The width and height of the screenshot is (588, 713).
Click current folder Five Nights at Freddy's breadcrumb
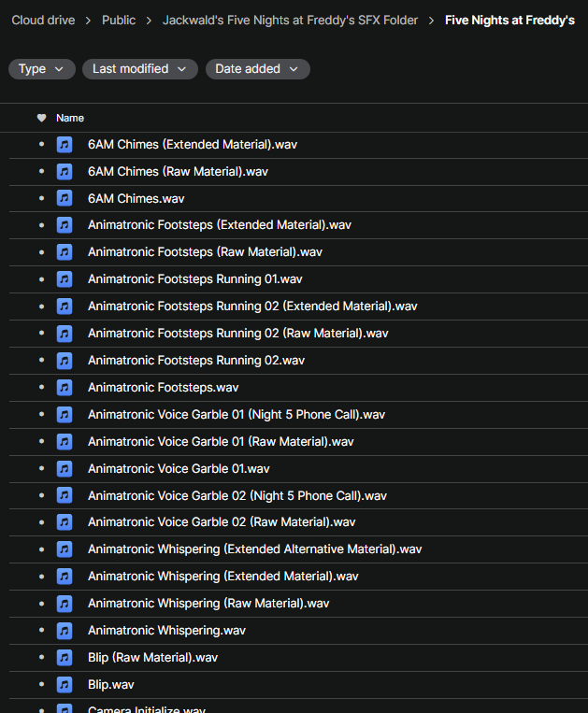509,21
